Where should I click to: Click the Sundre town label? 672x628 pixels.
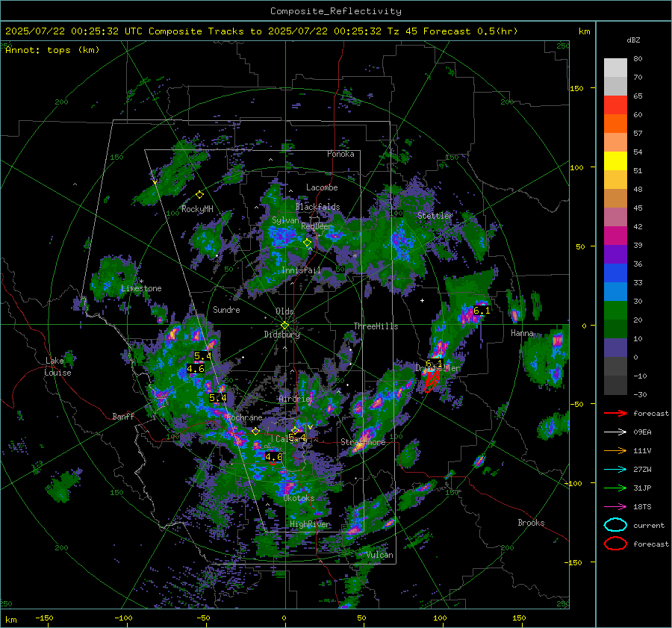coord(226,310)
